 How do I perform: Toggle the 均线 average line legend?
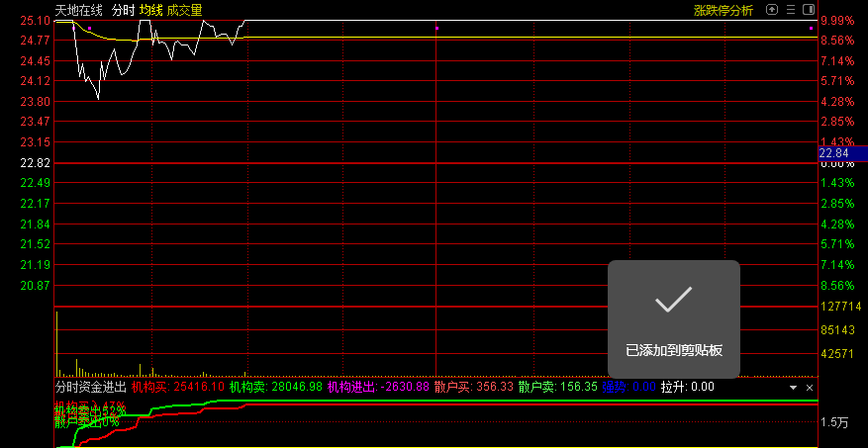point(150,10)
